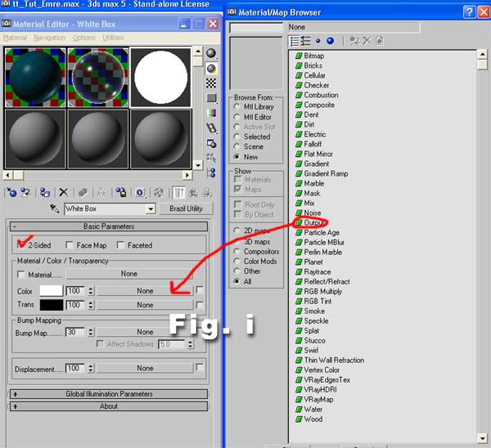Expand the Global Illumination Parameters rollout

tap(108, 394)
